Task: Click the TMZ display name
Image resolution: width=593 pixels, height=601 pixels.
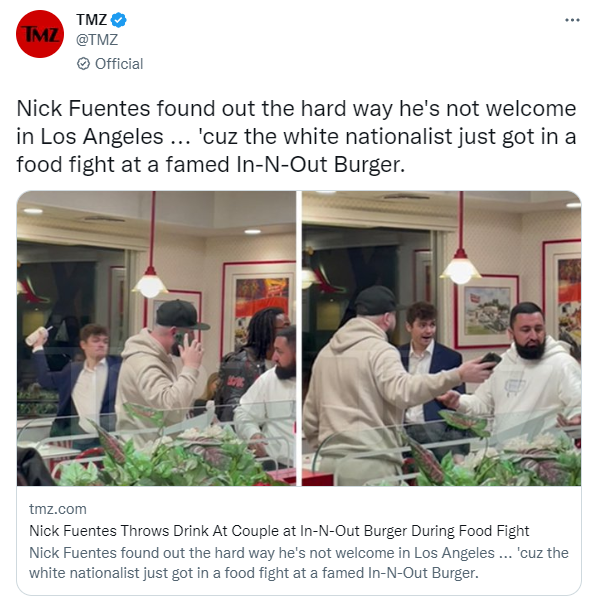Action: click(x=91, y=20)
